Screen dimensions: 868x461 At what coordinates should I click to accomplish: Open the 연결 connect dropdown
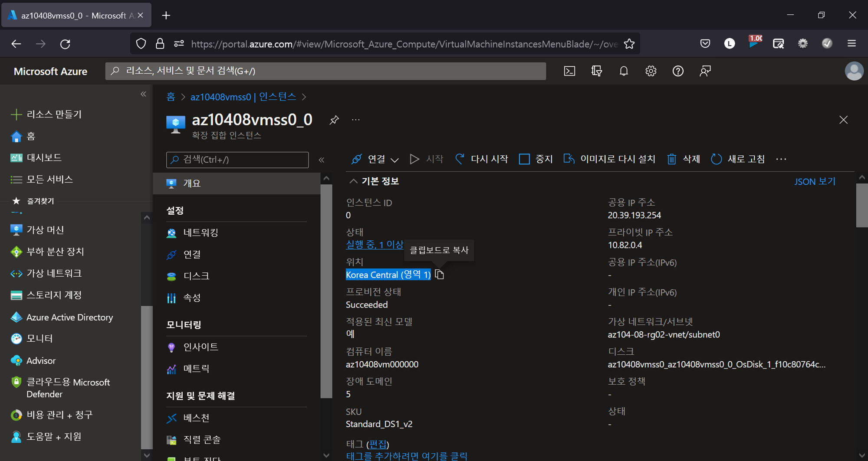coord(375,159)
